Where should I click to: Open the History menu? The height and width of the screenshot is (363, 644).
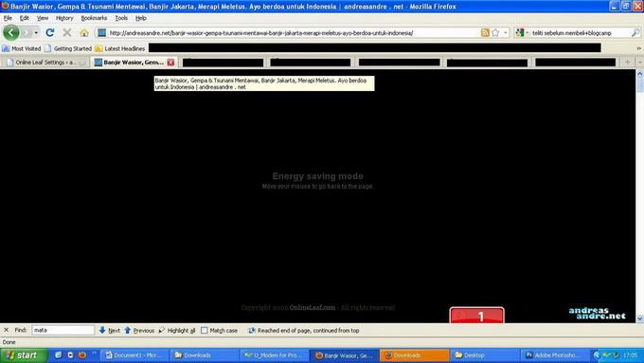64,18
